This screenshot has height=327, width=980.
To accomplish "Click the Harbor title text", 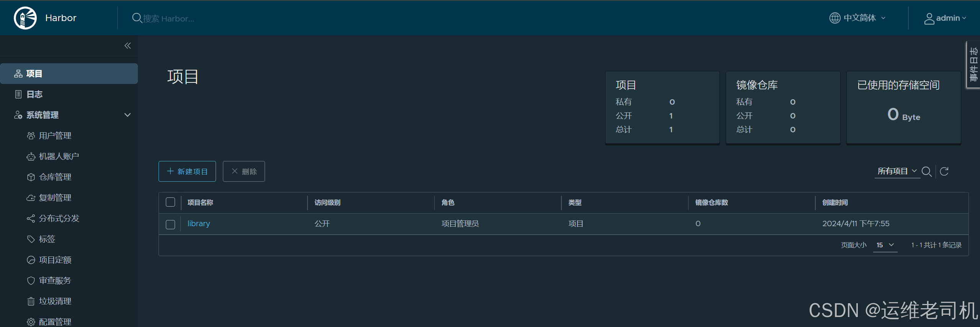I will [x=61, y=18].
